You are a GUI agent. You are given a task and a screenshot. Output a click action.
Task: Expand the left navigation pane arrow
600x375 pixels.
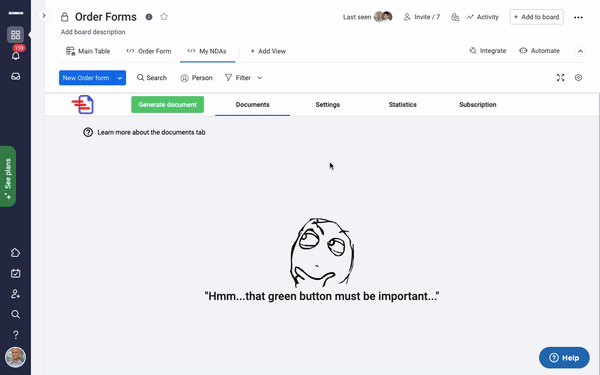[44, 16]
